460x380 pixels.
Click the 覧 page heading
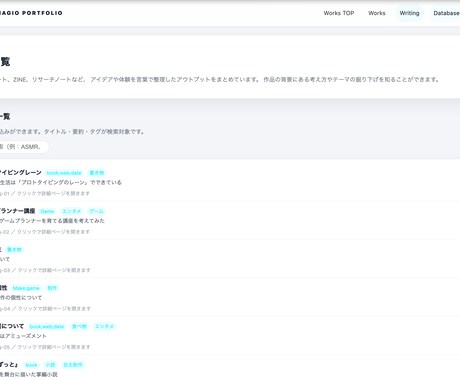(5, 62)
